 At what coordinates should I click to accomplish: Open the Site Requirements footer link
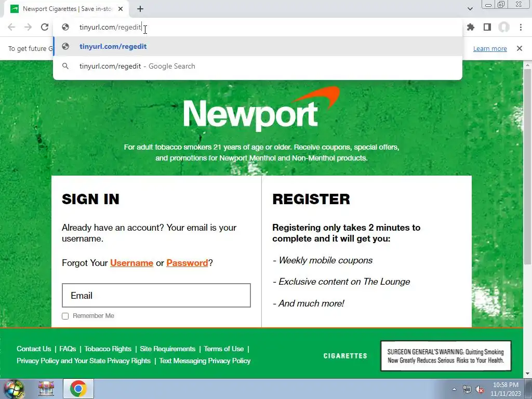168,349
